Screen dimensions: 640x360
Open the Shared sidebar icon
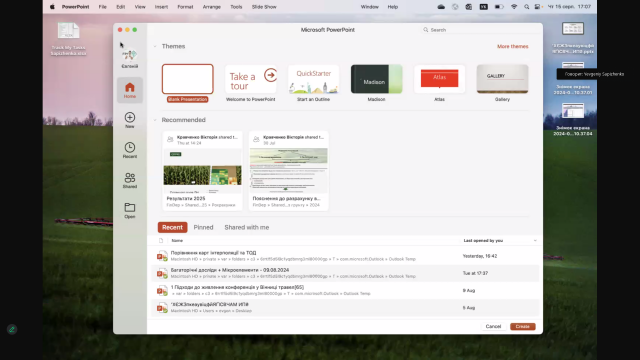point(130,180)
